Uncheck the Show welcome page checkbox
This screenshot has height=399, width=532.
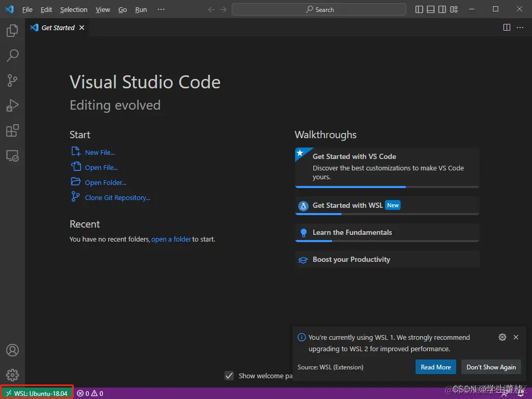coord(229,376)
